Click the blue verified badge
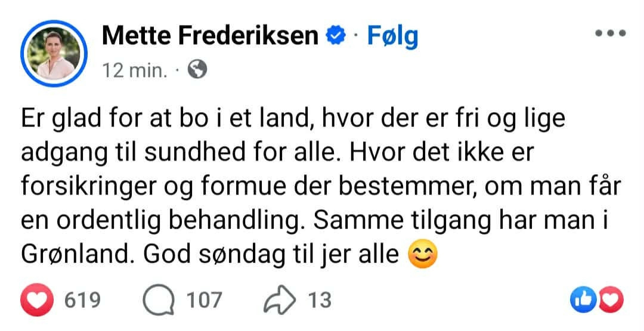Screen dimensions: 644x331 (336, 36)
